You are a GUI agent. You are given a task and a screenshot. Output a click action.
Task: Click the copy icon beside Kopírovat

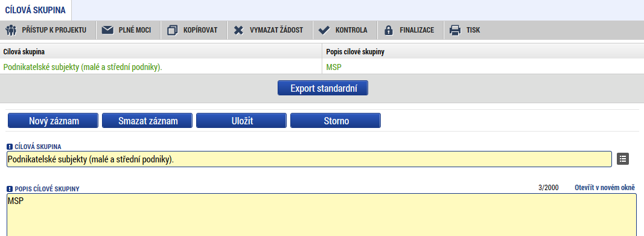tap(173, 30)
